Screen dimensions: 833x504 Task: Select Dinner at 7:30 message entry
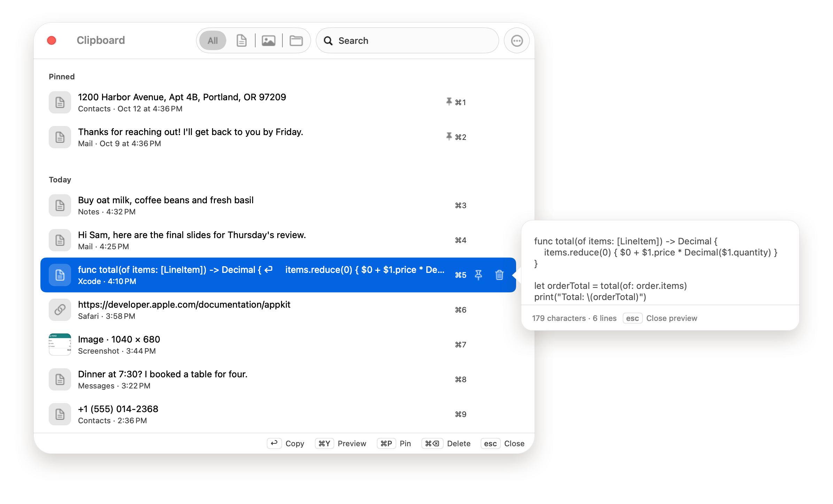tap(278, 379)
